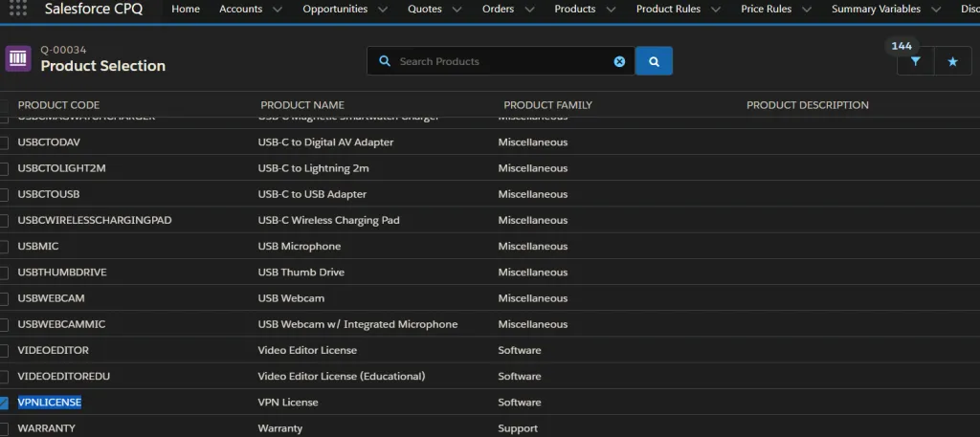Check the USBWEBCAM row checkbox

pos(3,299)
